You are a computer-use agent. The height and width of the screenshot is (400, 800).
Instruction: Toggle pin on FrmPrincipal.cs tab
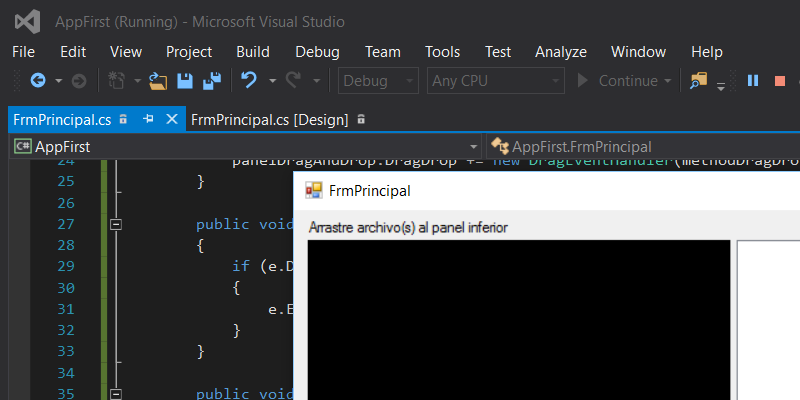[x=148, y=119]
